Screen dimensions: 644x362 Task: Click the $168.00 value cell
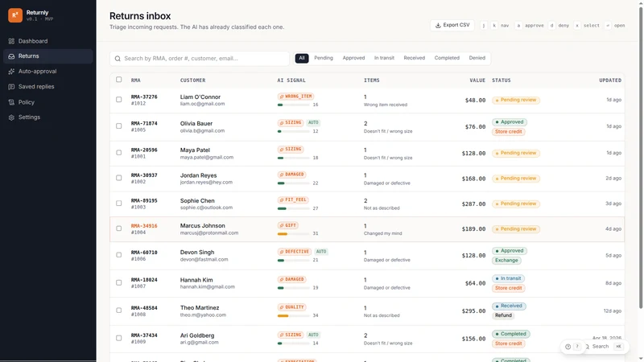[473, 179]
